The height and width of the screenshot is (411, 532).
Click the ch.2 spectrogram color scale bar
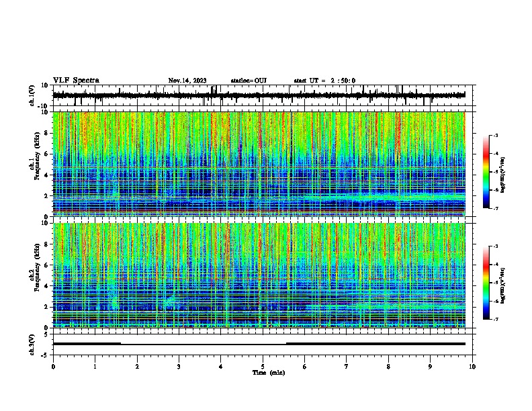point(486,283)
